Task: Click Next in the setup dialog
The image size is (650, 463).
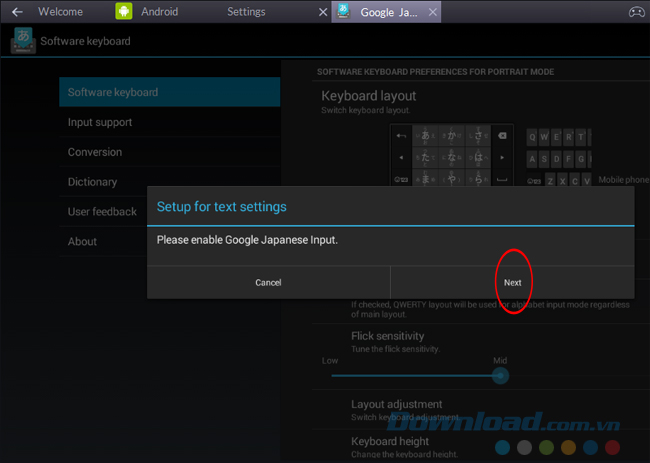Action: [x=512, y=282]
